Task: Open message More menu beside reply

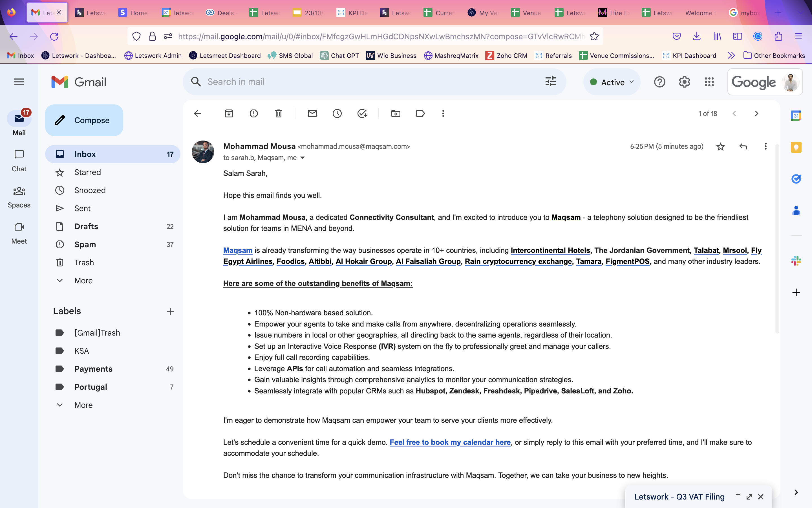Action: tap(766, 146)
